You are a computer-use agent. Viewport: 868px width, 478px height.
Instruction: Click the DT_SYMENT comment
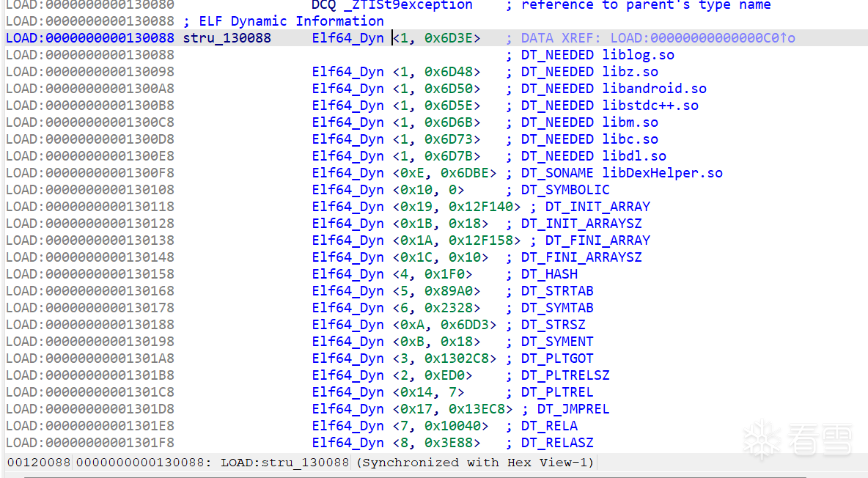pos(557,342)
